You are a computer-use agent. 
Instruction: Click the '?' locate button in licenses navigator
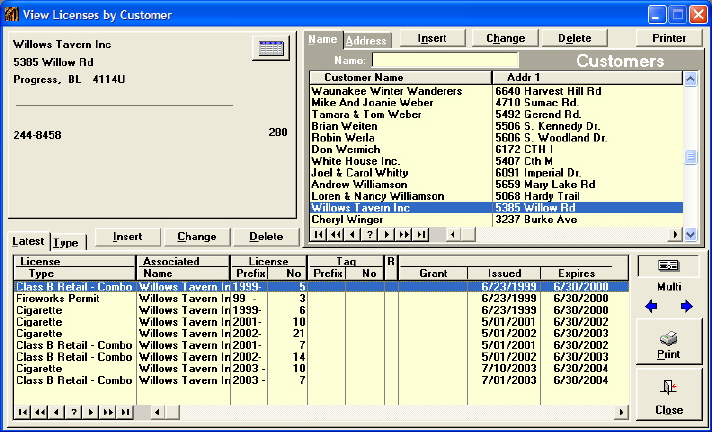73,412
